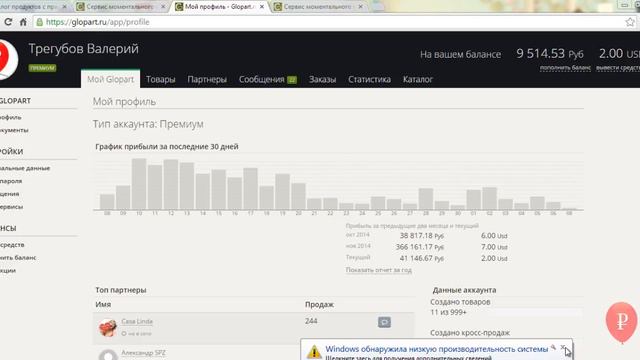
Task: Click the 'Тип аккаунта: Премиум' heading
Action: [x=148, y=124]
